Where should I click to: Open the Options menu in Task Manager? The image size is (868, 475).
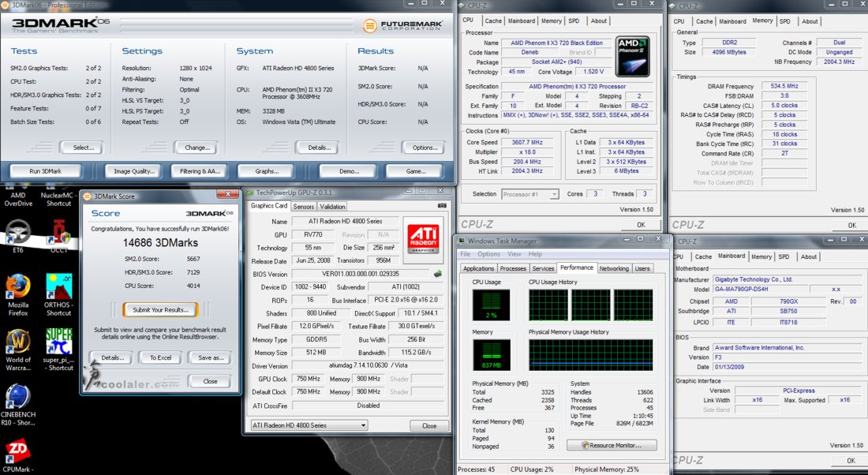click(x=488, y=254)
